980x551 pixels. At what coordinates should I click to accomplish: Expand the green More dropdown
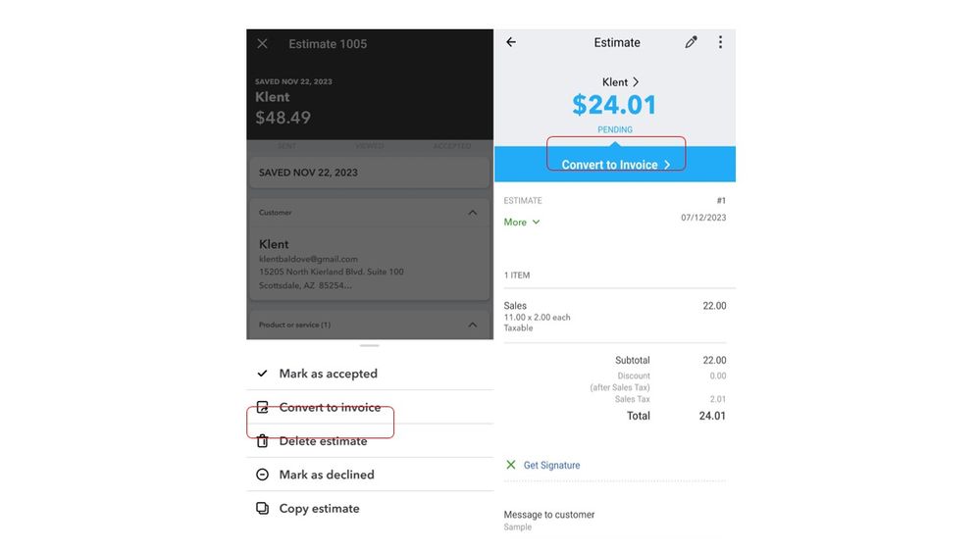pyautogui.click(x=522, y=223)
